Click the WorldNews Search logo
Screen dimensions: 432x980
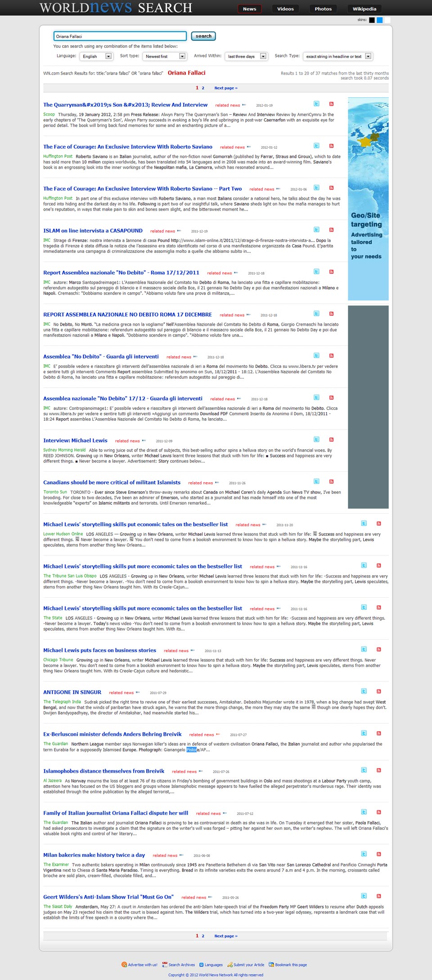(116, 8)
